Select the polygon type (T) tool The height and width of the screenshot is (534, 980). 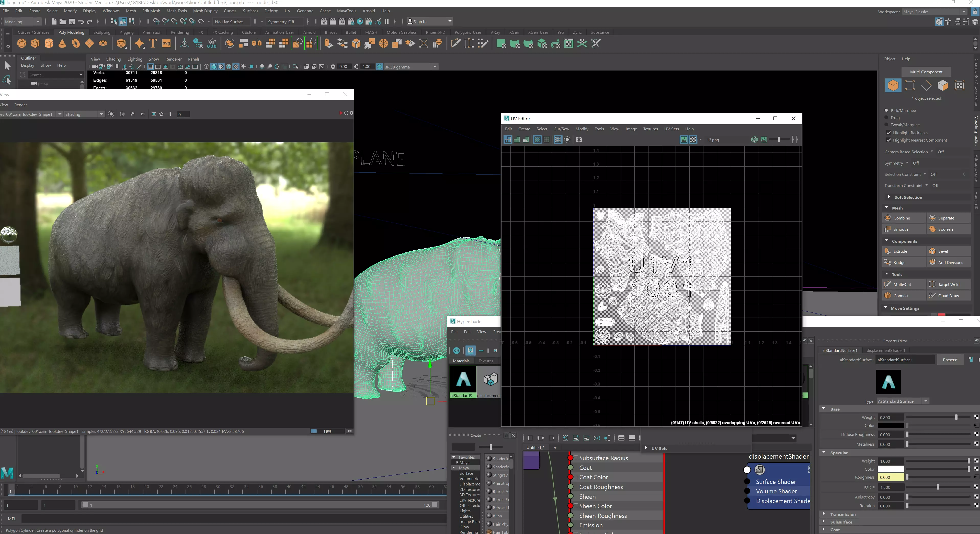[153, 43]
